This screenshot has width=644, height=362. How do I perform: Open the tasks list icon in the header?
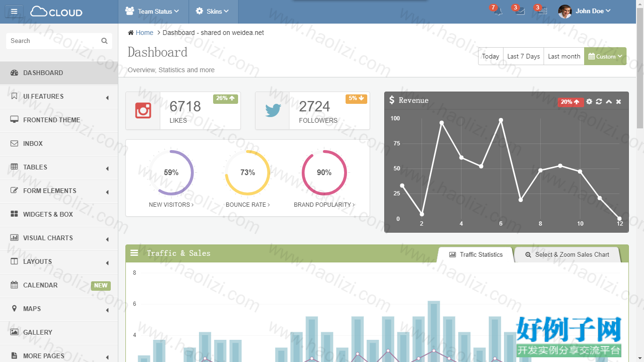pos(543,11)
